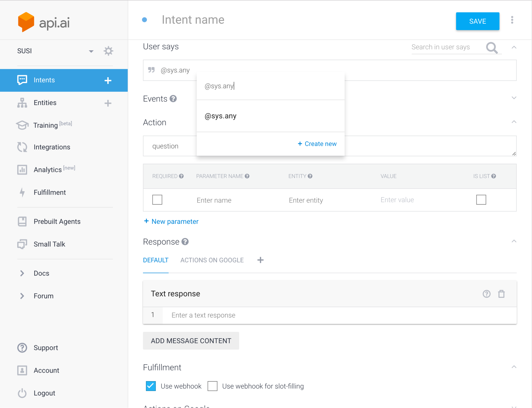The image size is (532, 408).
Task: Open agent settings gear icon
Action: click(x=108, y=51)
